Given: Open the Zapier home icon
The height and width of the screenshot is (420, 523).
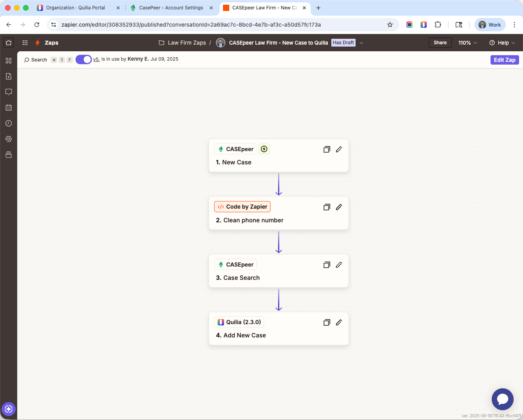Looking at the screenshot, I should point(9,43).
